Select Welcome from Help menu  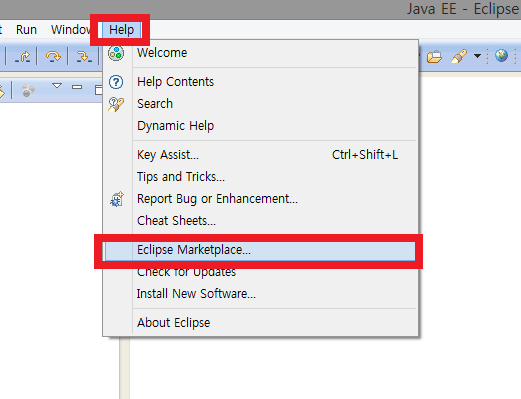[x=260, y=53]
